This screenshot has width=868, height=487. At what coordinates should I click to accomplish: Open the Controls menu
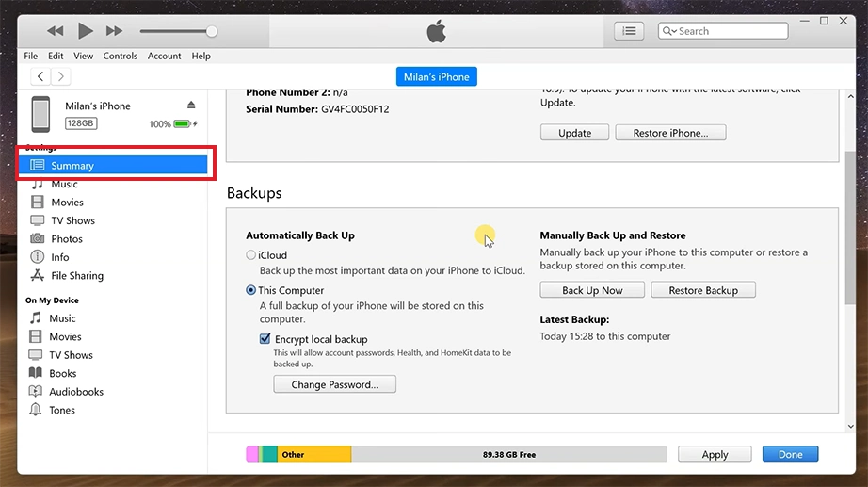(121, 56)
